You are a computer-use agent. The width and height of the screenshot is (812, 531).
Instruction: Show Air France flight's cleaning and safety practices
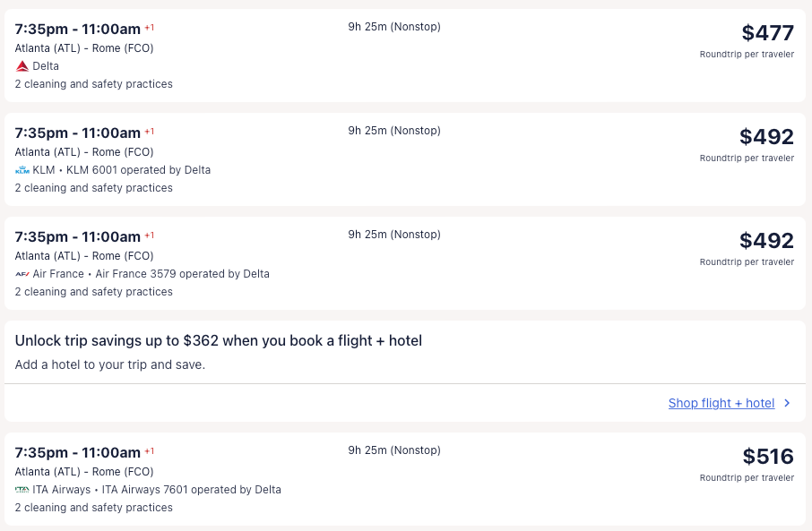(x=94, y=292)
